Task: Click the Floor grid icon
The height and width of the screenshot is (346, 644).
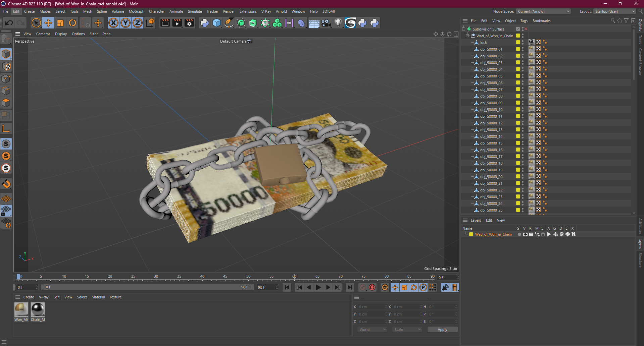Action: point(314,23)
